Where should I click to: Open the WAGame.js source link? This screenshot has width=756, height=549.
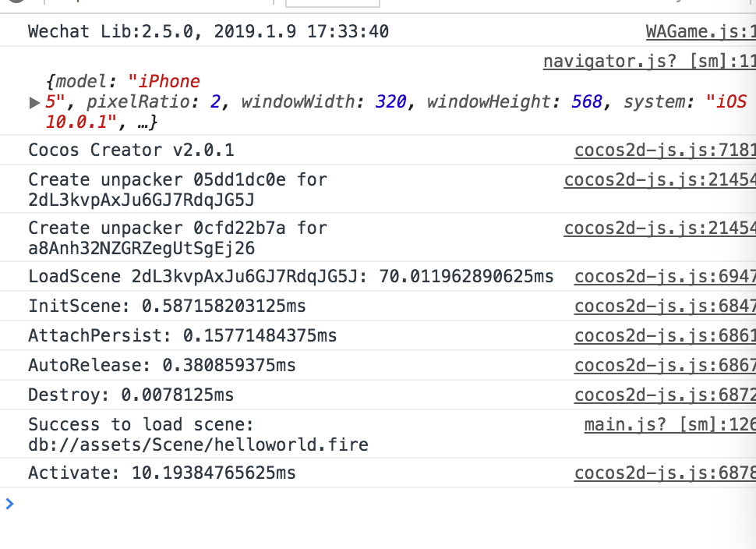(700, 32)
